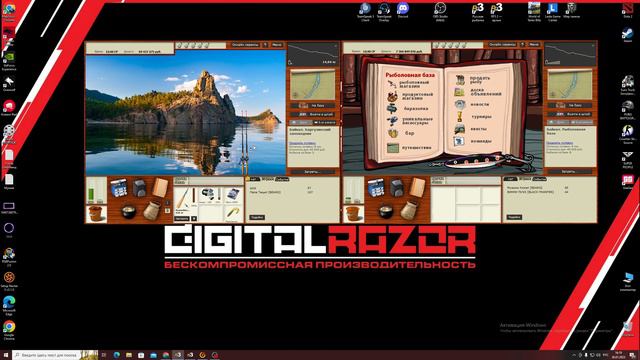Viewport: 640px width, 360px height.
Task: Select the reel slot in left window tackle panel
Action: coord(207,195)
